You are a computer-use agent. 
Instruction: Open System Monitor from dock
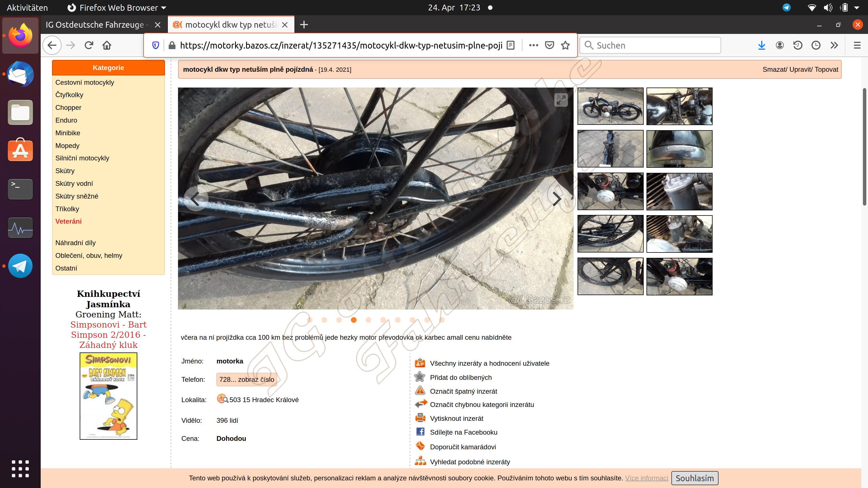coord(20,228)
